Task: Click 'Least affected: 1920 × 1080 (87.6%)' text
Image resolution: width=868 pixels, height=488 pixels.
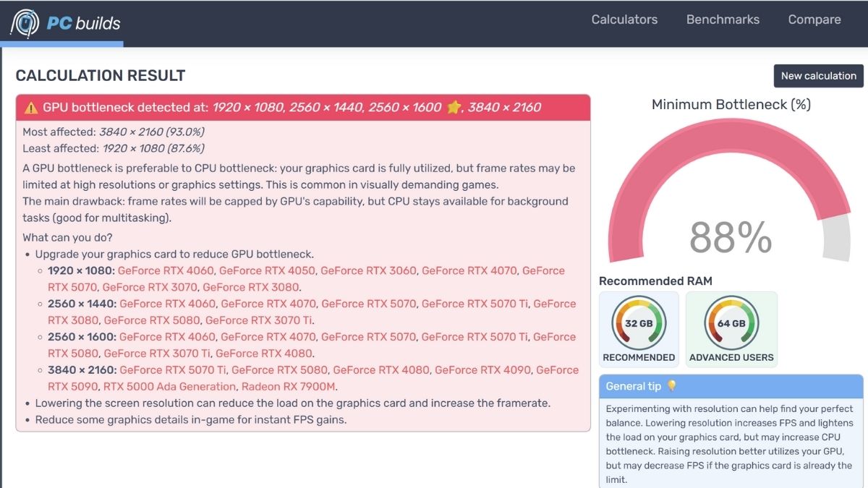Action: (x=114, y=148)
